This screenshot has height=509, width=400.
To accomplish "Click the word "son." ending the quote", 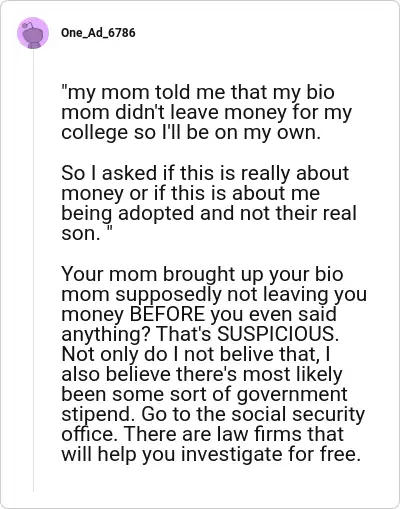I will point(81,234).
